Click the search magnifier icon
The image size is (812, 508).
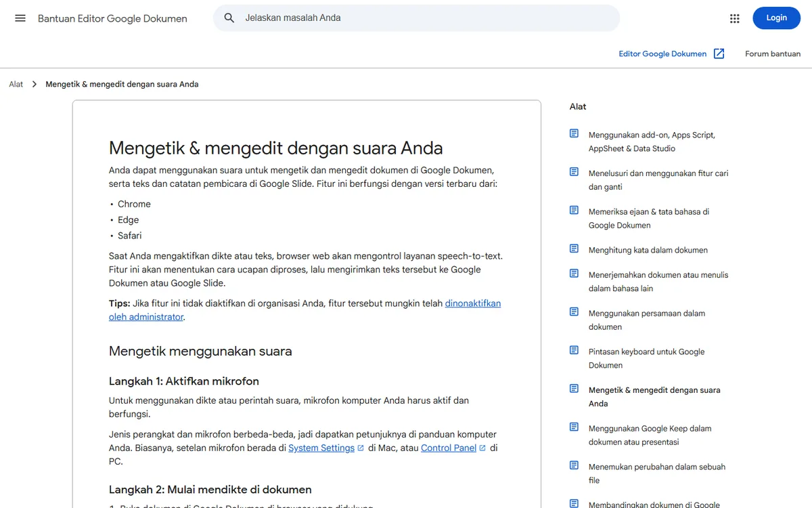[229, 18]
